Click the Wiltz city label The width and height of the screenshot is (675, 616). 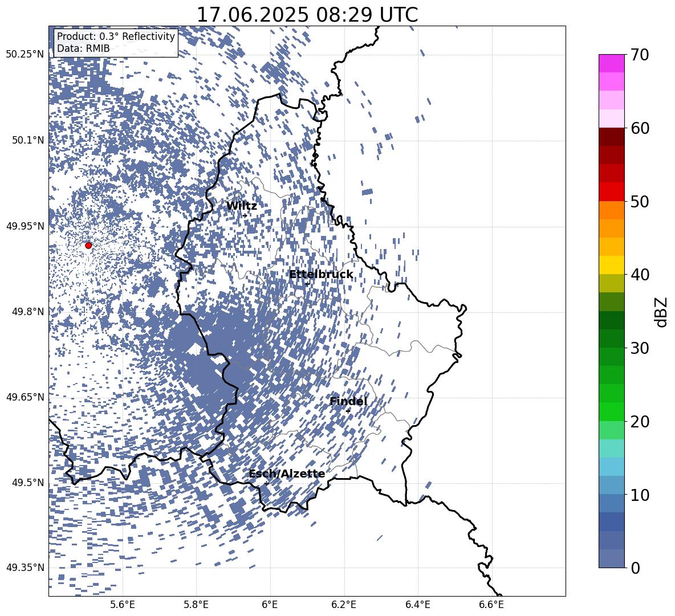(242, 206)
